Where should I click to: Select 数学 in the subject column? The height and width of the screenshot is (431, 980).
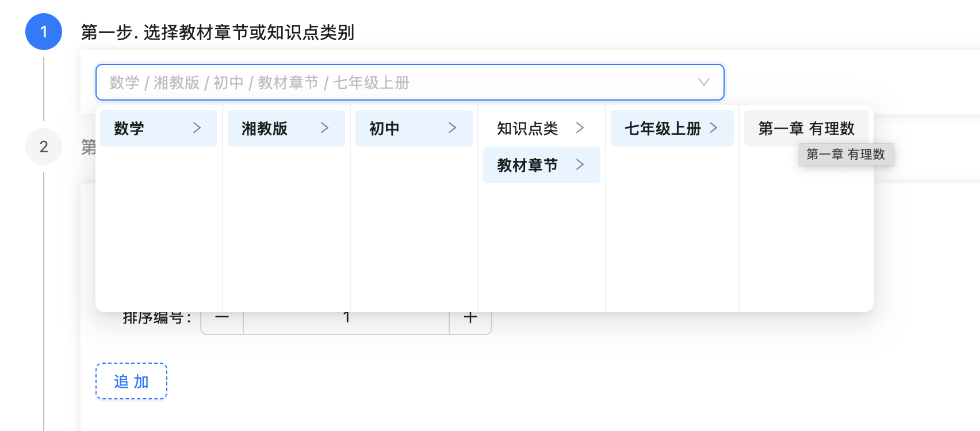click(x=129, y=128)
